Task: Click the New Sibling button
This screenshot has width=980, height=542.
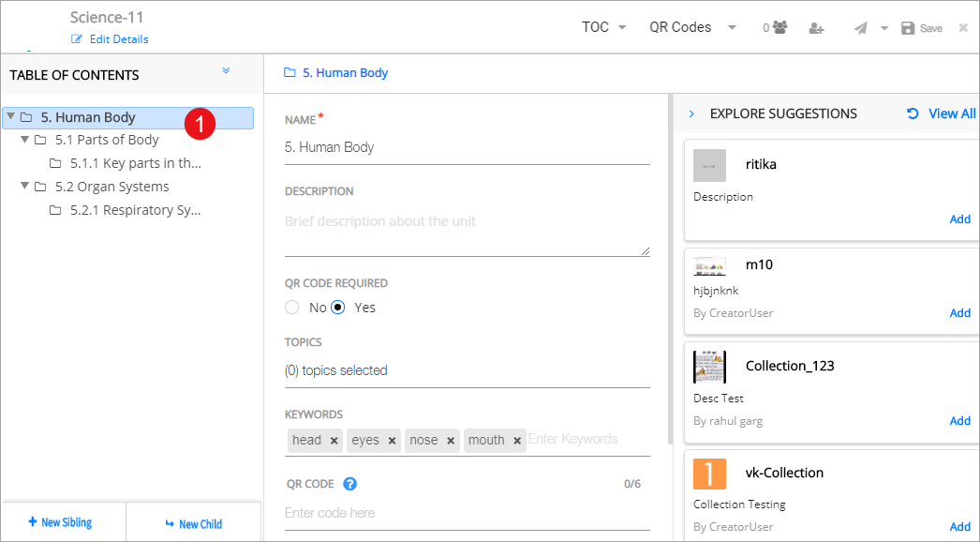Action: tap(61, 522)
